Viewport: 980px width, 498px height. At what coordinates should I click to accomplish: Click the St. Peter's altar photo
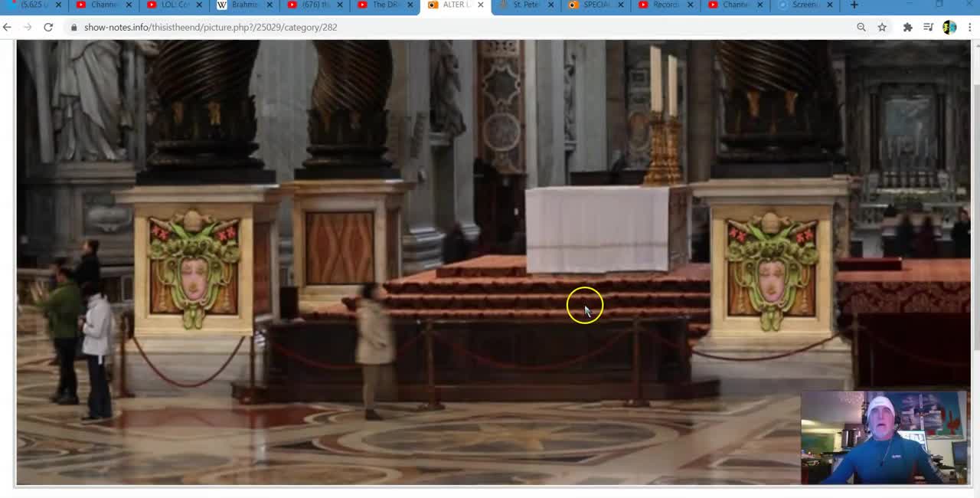493,263
